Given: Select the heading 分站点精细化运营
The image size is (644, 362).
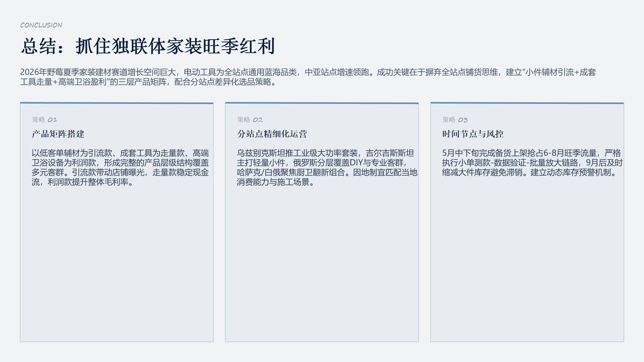Looking at the screenshot, I should click(272, 134).
